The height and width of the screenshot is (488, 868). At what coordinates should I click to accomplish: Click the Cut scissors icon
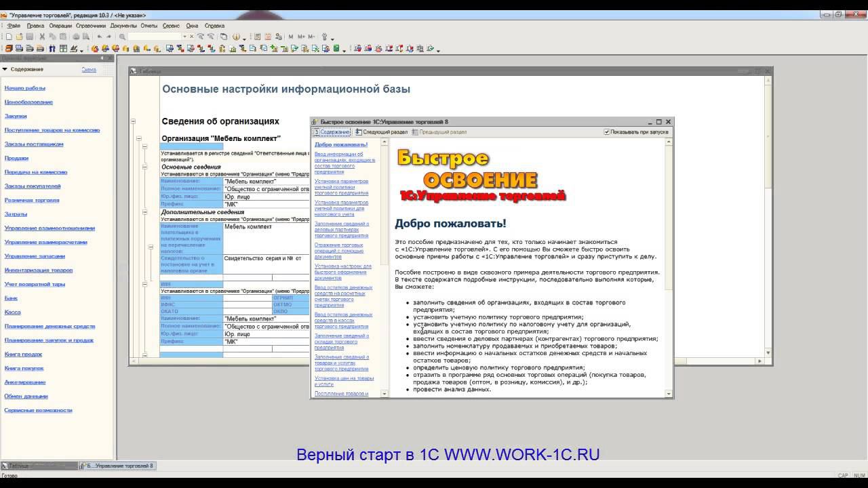click(42, 37)
